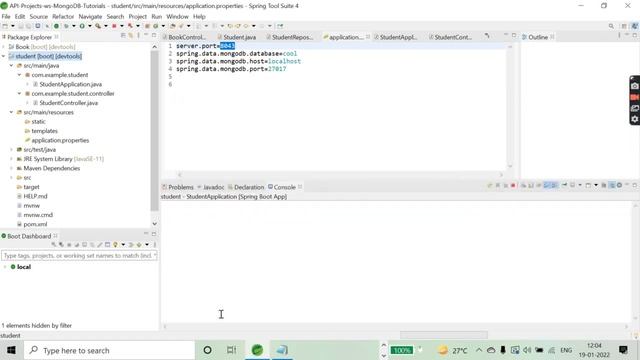Screen dimensions: 640x360
Task: Click the Boot Dashboard lightbulb icon
Action: click(116, 245)
